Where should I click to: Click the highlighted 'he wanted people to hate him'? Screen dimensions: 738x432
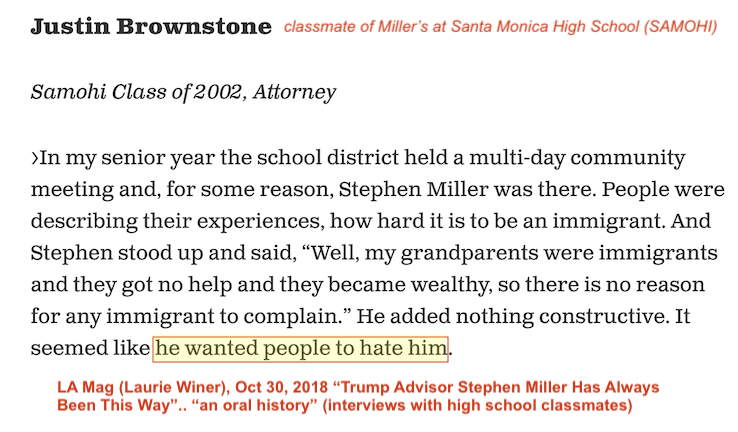click(x=300, y=349)
